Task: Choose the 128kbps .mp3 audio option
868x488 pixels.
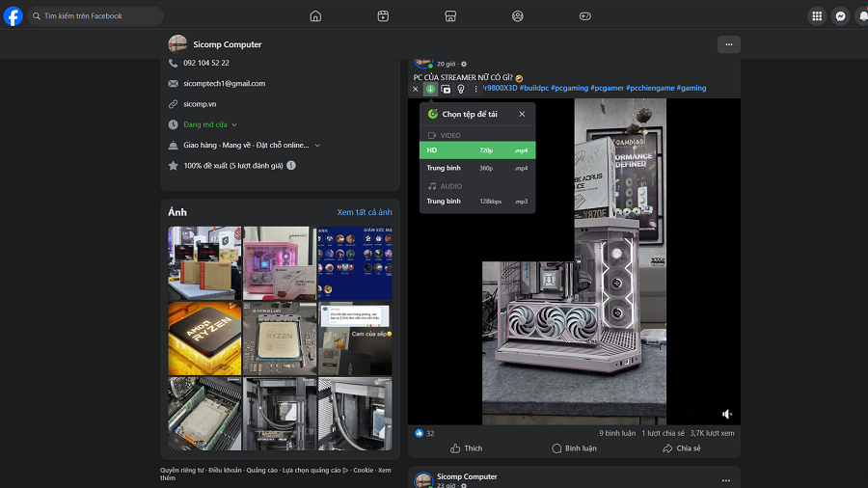Action: click(477, 202)
